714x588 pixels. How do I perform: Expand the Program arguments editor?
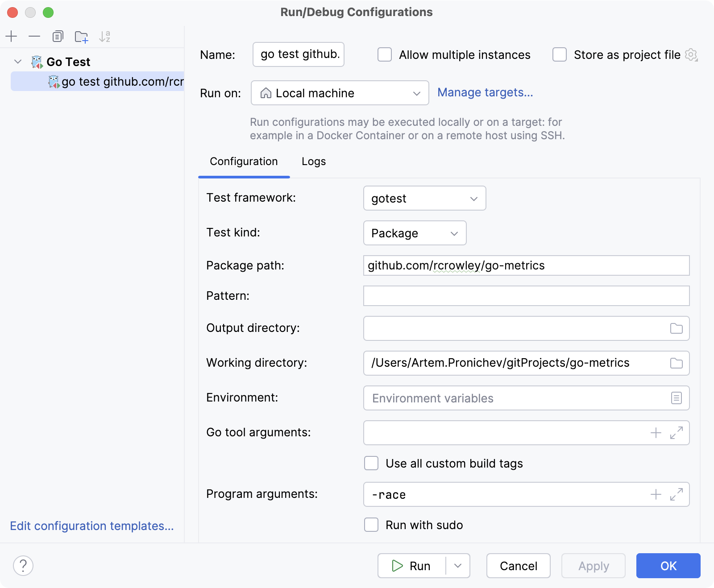[x=677, y=494]
